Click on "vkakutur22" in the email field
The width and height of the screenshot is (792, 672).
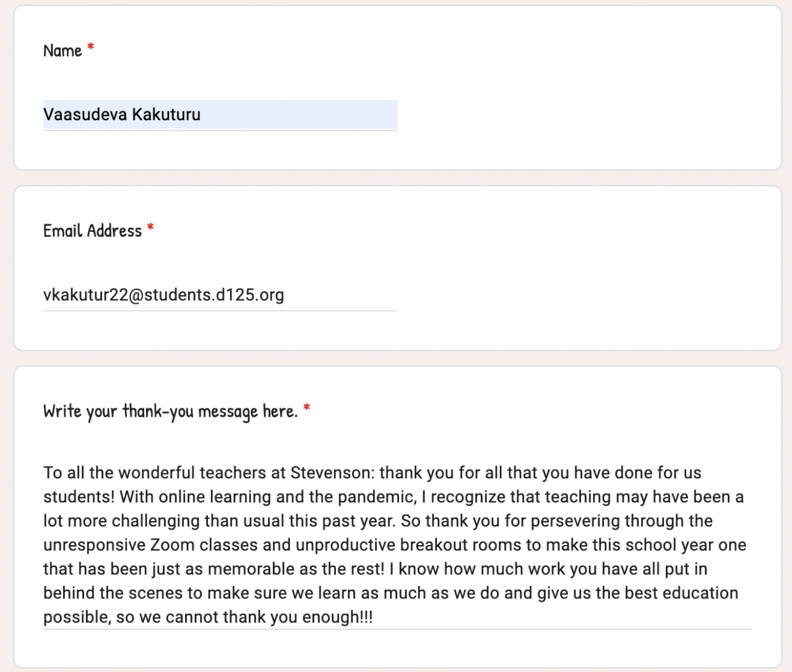click(85, 295)
